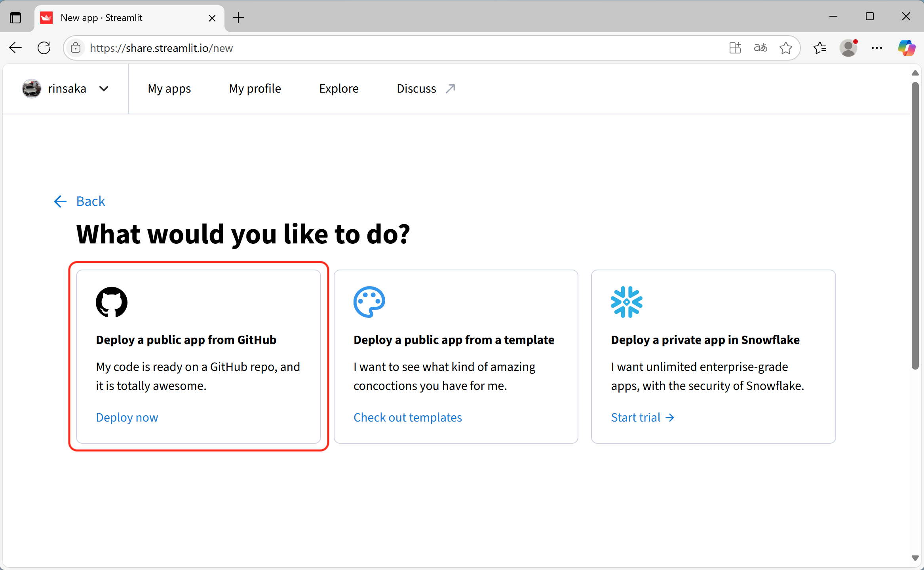Viewport: 924px width, 570px height.
Task: Click the arrow next to Start trial
Action: tap(670, 418)
